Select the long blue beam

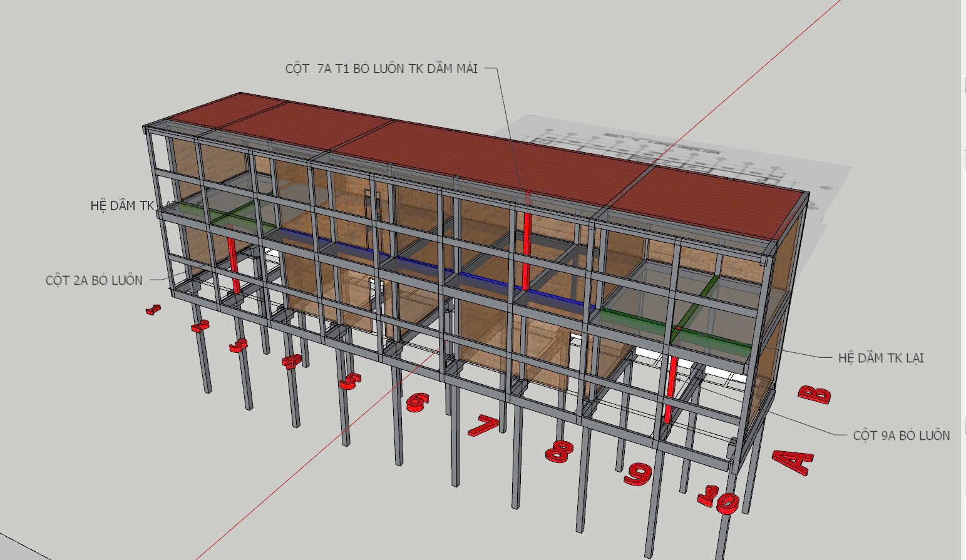point(438,269)
